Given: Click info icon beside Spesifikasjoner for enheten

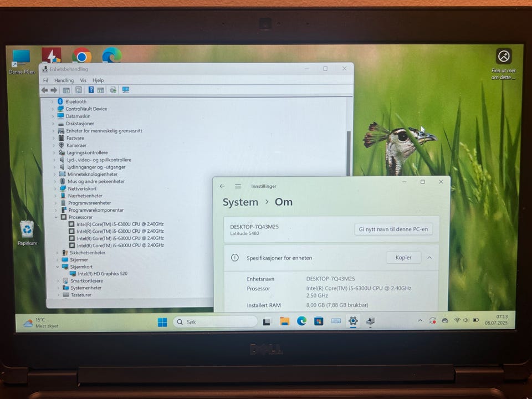Looking at the screenshot, I should click(x=235, y=258).
